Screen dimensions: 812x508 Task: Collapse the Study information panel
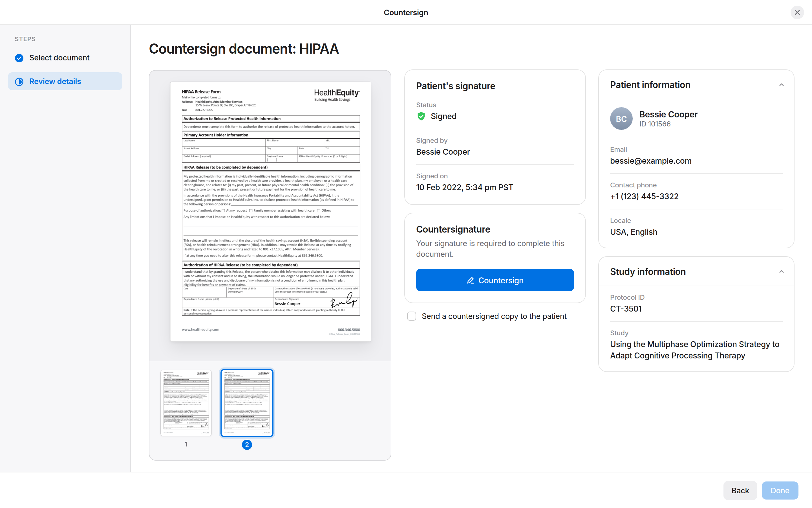coord(781,271)
